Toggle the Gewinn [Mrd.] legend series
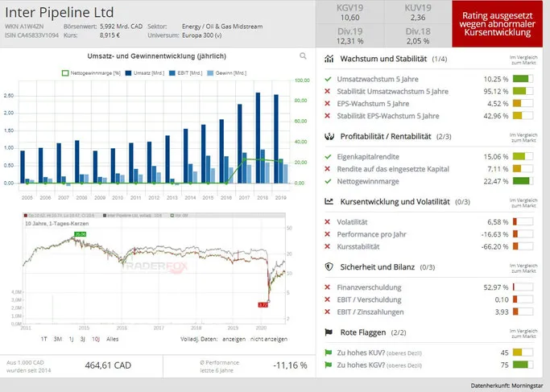This screenshot has width=550, height=392. [x=226, y=73]
